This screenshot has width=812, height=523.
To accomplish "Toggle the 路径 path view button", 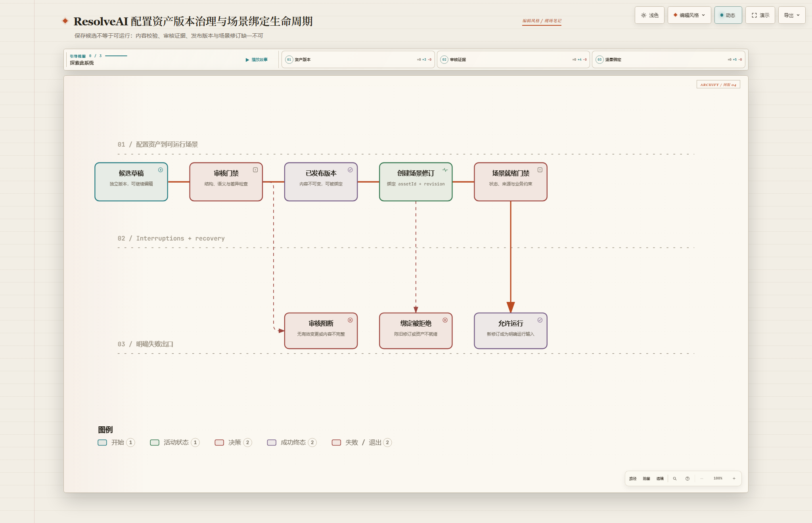I will [x=633, y=479].
